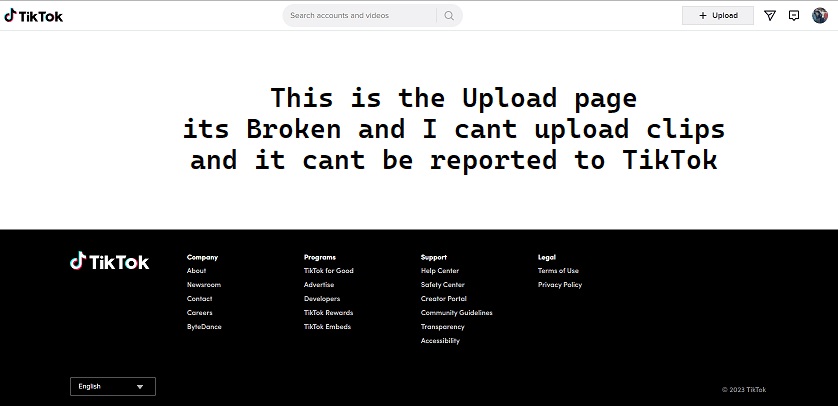Open the Privacy Policy link
This screenshot has width=838, height=406.
click(560, 285)
